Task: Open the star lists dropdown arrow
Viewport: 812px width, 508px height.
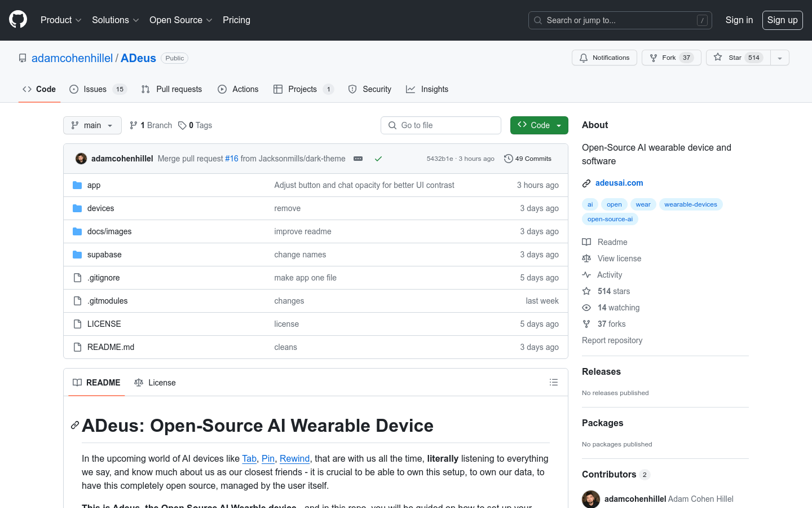Action: pos(780,58)
